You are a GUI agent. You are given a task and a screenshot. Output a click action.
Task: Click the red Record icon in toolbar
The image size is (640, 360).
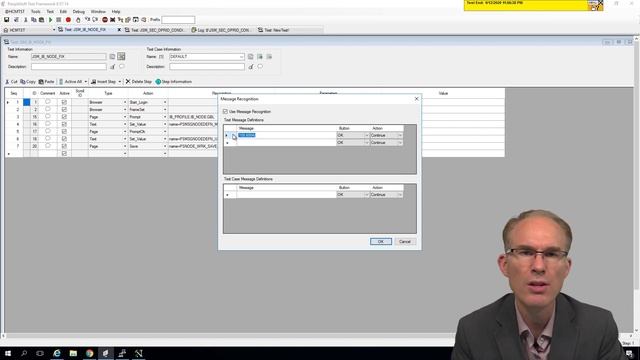click(68, 20)
